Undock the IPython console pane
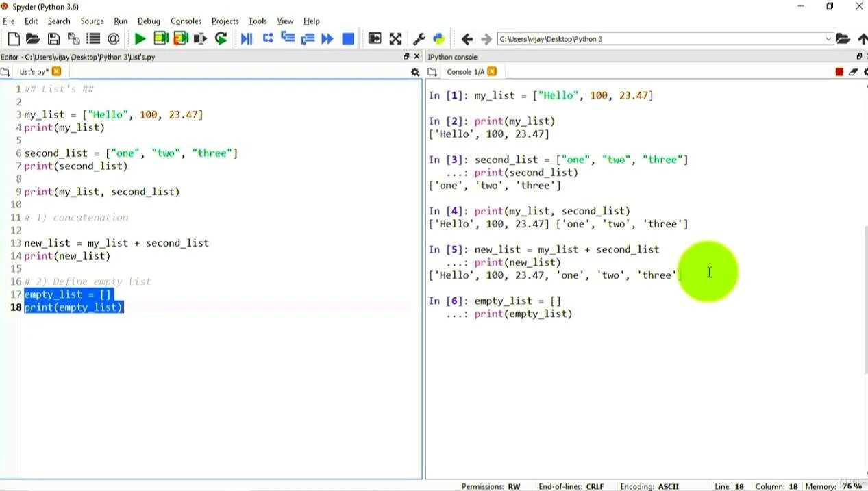 coord(860,57)
